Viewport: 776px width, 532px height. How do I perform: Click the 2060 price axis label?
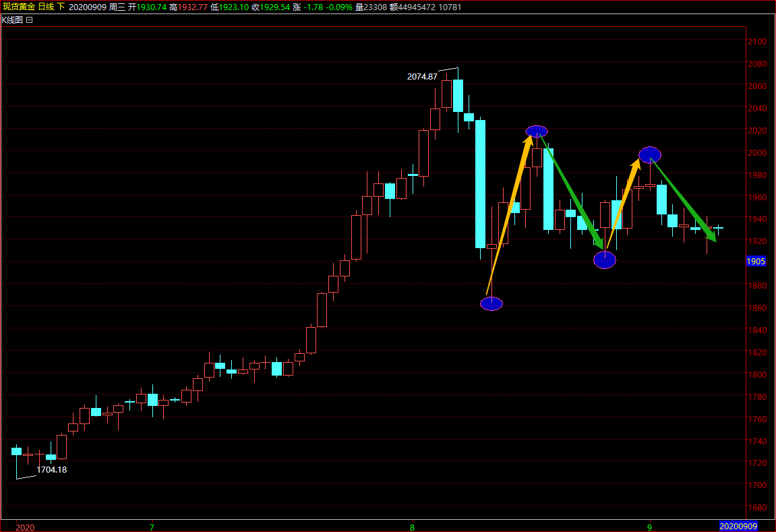pyautogui.click(x=757, y=86)
